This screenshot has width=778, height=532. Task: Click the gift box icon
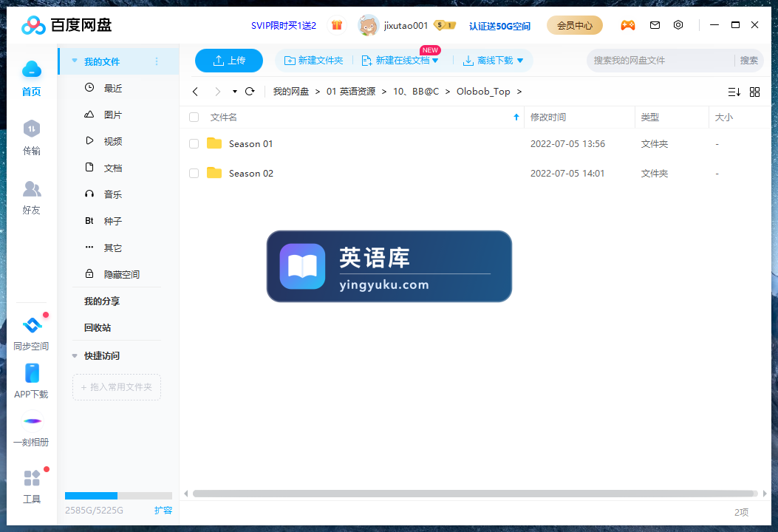(337, 25)
